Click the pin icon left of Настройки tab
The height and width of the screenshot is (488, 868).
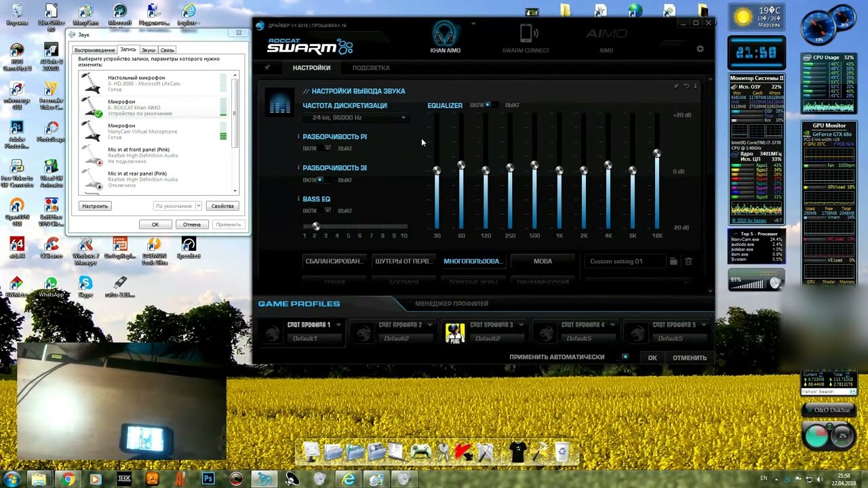[x=267, y=68]
